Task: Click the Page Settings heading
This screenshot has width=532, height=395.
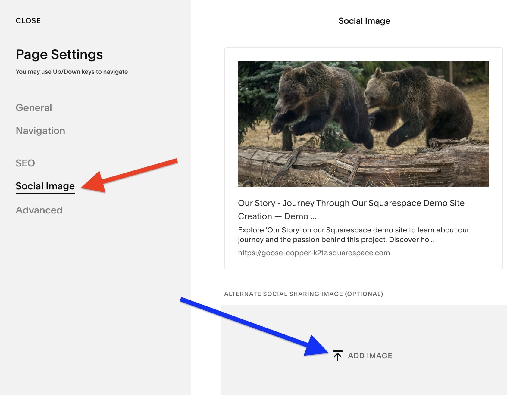Action: [x=59, y=55]
